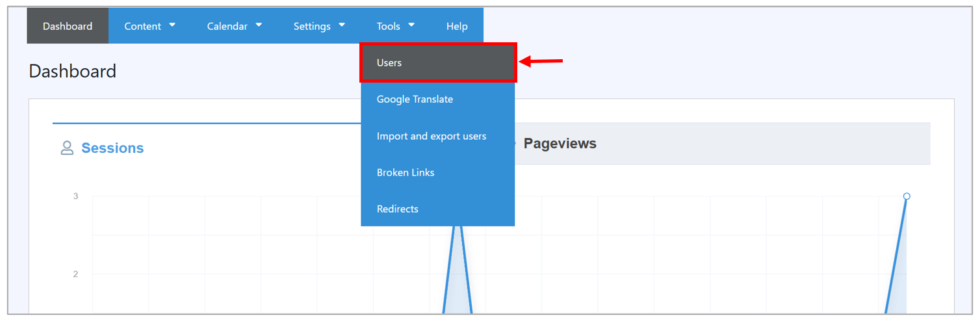Expand the Calendar menu arrow
This screenshot has height=320, width=980.
pyautogui.click(x=259, y=25)
